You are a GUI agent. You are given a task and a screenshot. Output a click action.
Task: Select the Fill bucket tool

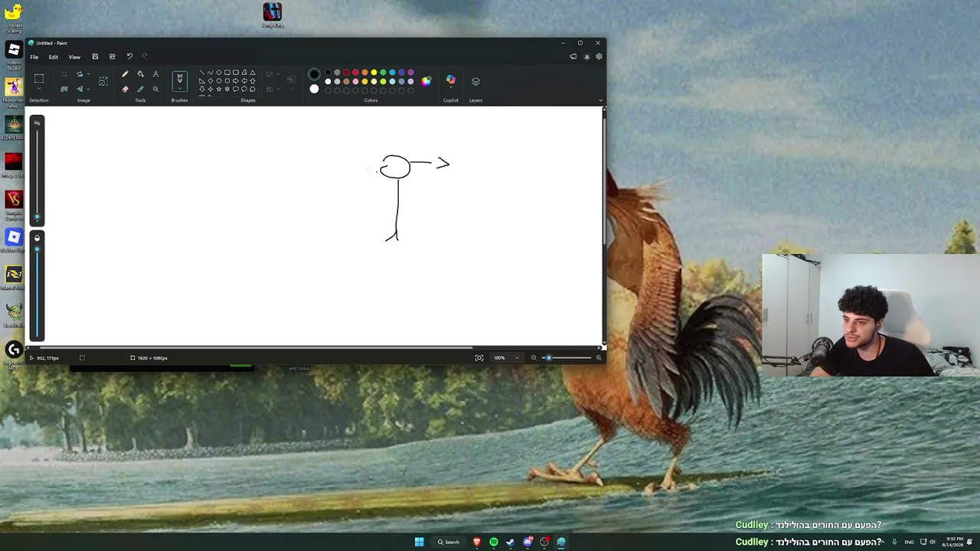140,74
